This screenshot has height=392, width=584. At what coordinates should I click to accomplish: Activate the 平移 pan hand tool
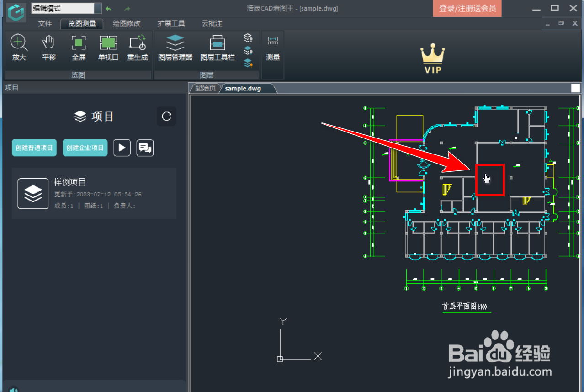pos(49,48)
